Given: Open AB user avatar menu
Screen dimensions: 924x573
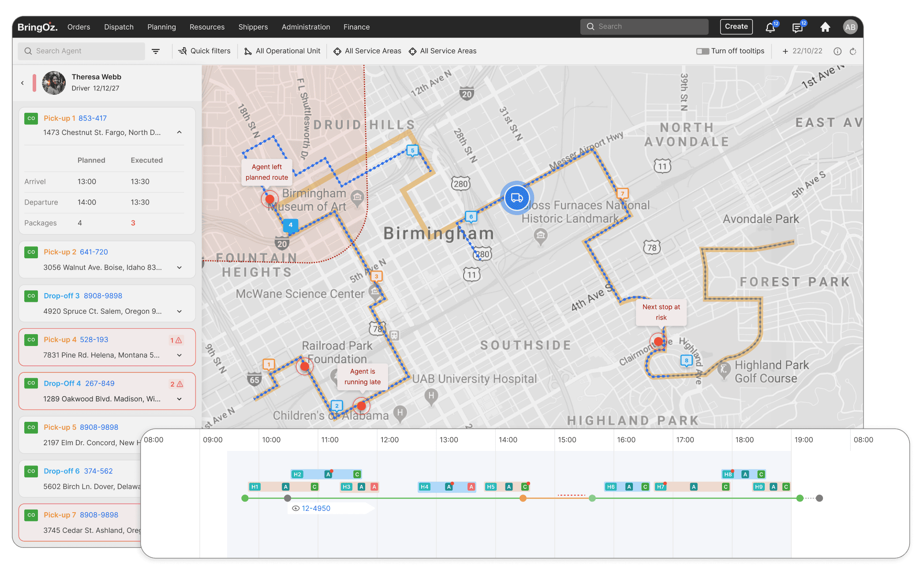Looking at the screenshot, I should tap(850, 27).
